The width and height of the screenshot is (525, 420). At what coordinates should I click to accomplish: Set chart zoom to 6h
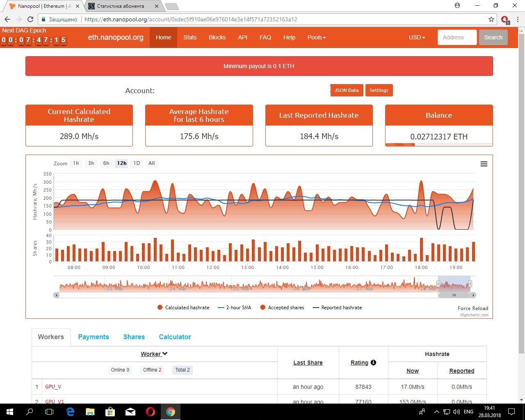tap(106, 163)
